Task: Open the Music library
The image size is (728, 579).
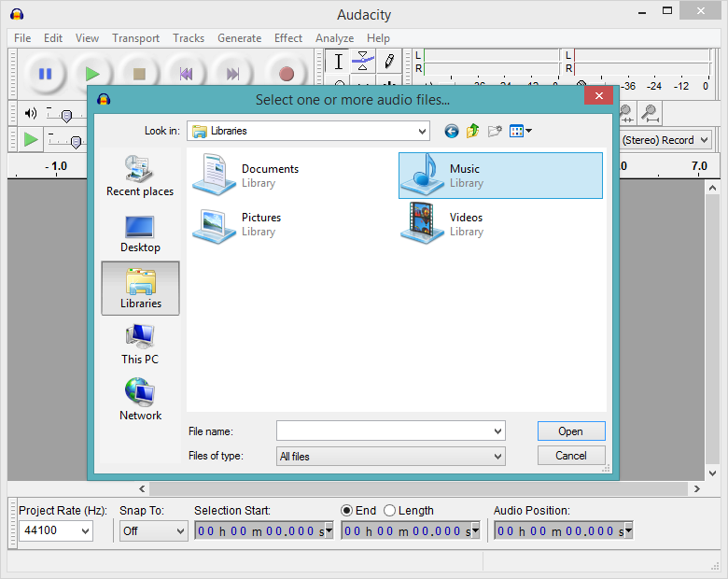Action: coord(500,177)
